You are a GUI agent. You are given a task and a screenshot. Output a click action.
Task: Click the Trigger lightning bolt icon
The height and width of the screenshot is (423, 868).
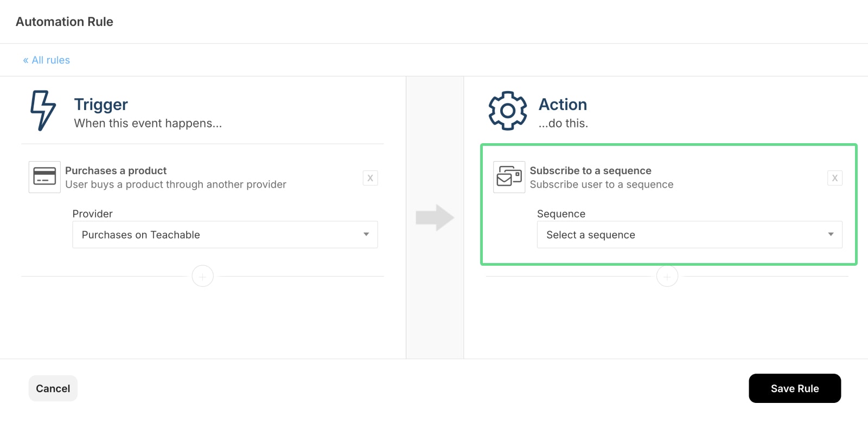point(43,111)
